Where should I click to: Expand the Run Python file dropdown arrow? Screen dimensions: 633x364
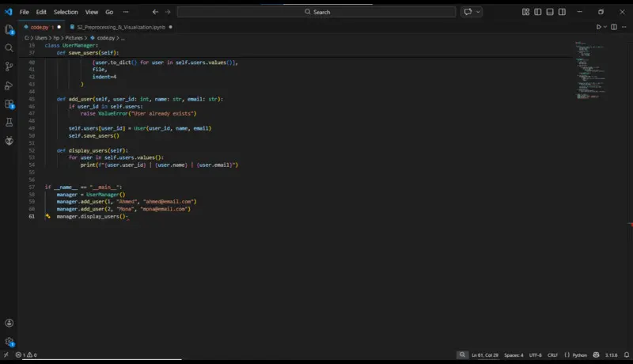pos(605,27)
